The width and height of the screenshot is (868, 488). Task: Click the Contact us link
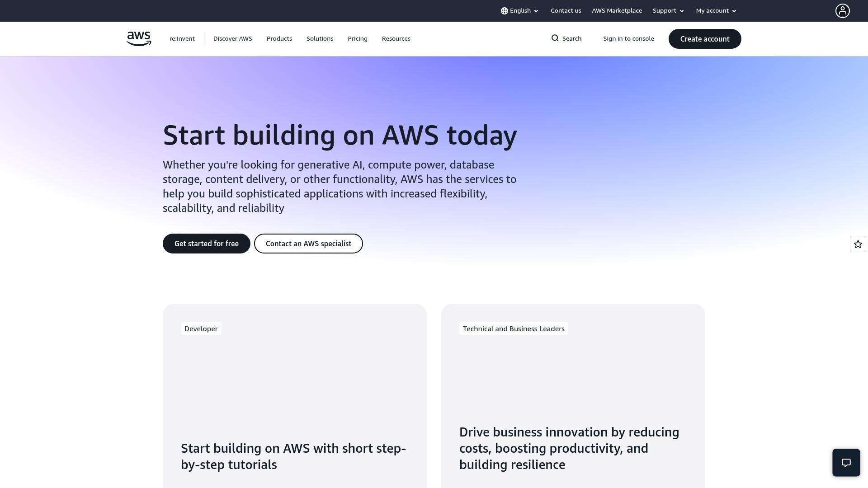(566, 11)
